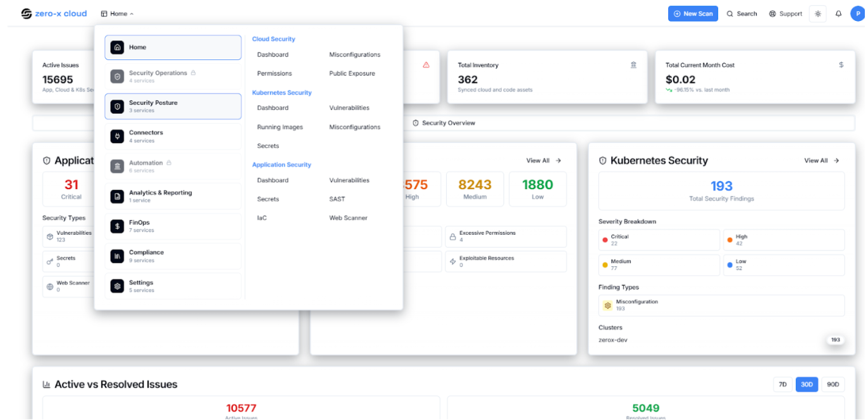
Task: Open Application Security Secrets link
Action: [x=268, y=199]
